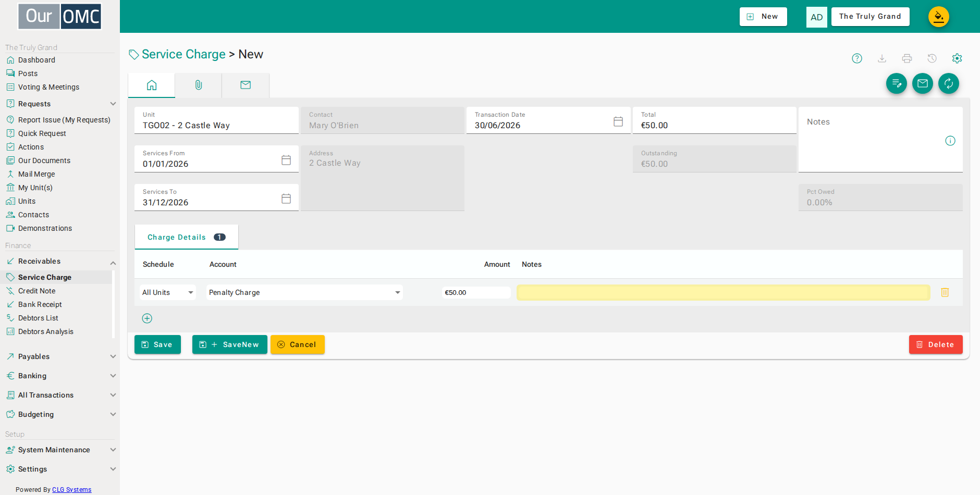
Task: Open Debtors List in the sidebar
Action: point(38,318)
